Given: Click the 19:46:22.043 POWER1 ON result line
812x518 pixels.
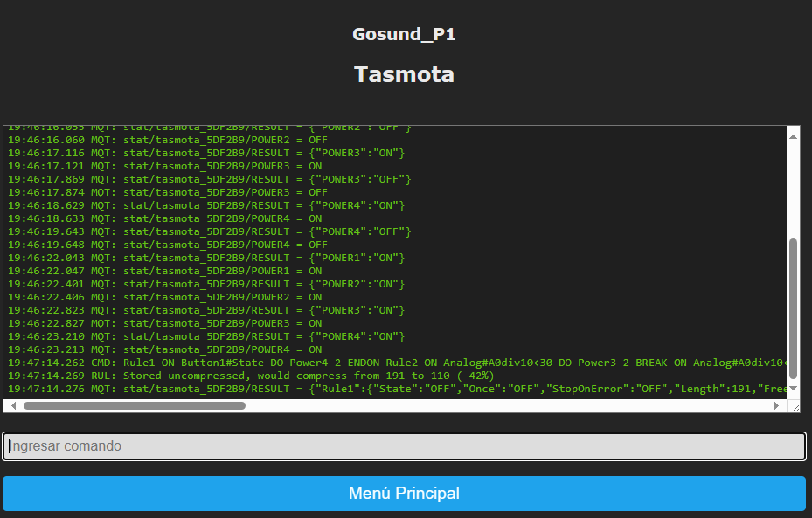Looking at the screenshot, I should tap(206, 258).
